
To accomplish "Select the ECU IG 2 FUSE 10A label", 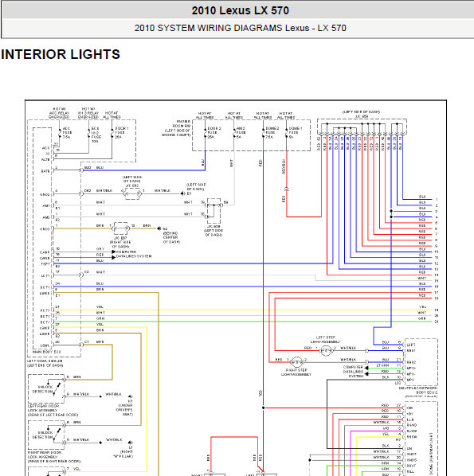I will click(96, 135).
